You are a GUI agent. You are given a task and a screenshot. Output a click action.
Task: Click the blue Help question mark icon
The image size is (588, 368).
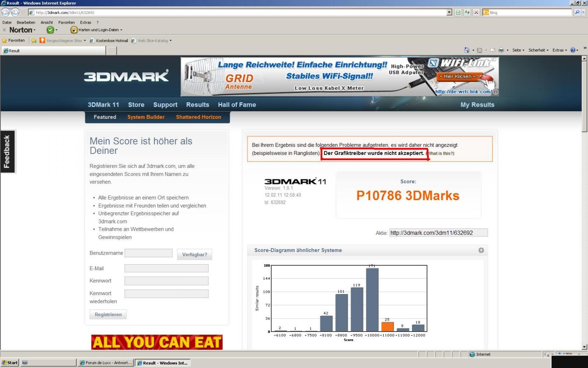pos(573,50)
